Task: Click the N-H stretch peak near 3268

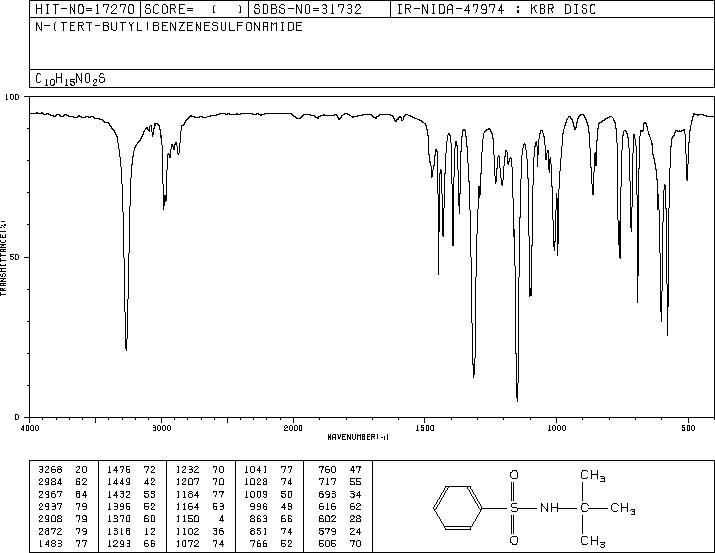Action: (x=126, y=348)
